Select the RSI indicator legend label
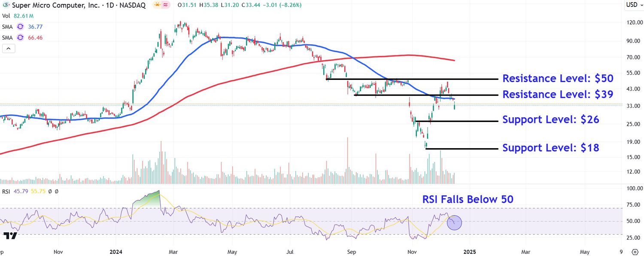 tap(7, 191)
